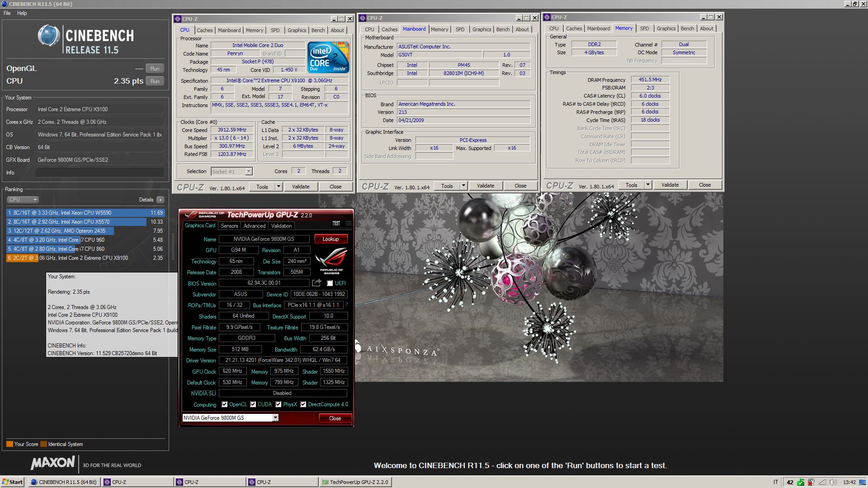
Task: Click the show desktop tray icon
Action: tap(863, 482)
